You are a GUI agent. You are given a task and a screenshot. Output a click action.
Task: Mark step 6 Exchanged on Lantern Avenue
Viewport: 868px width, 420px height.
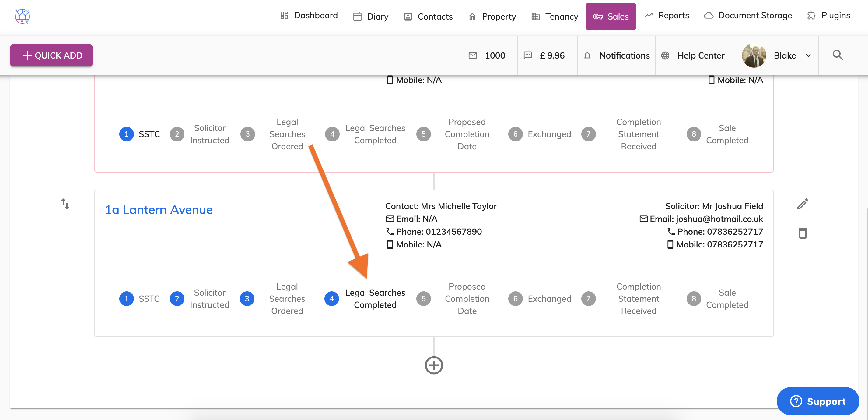[x=515, y=299]
